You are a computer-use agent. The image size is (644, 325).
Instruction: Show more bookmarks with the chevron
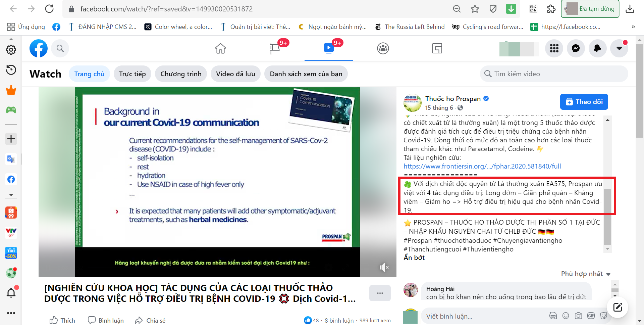633,27
